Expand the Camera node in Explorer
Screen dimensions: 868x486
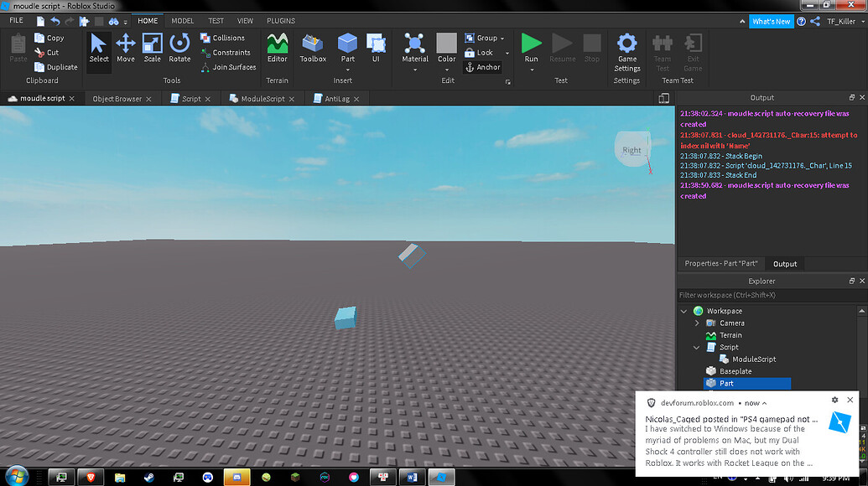[695, 323]
